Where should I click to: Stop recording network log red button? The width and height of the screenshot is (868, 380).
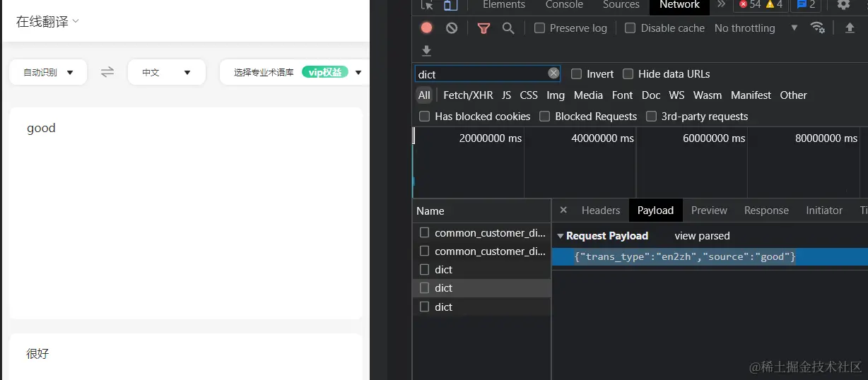(426, 28)
